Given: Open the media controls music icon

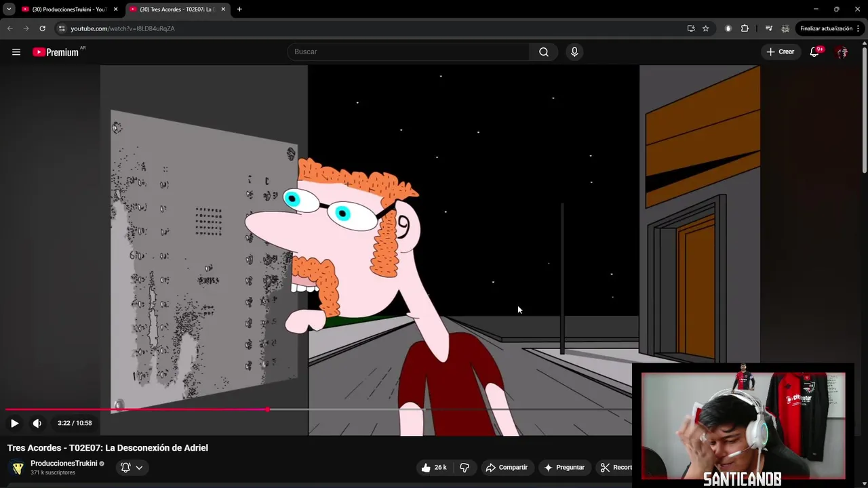Looking at the screenshot, I should [769, 28].
